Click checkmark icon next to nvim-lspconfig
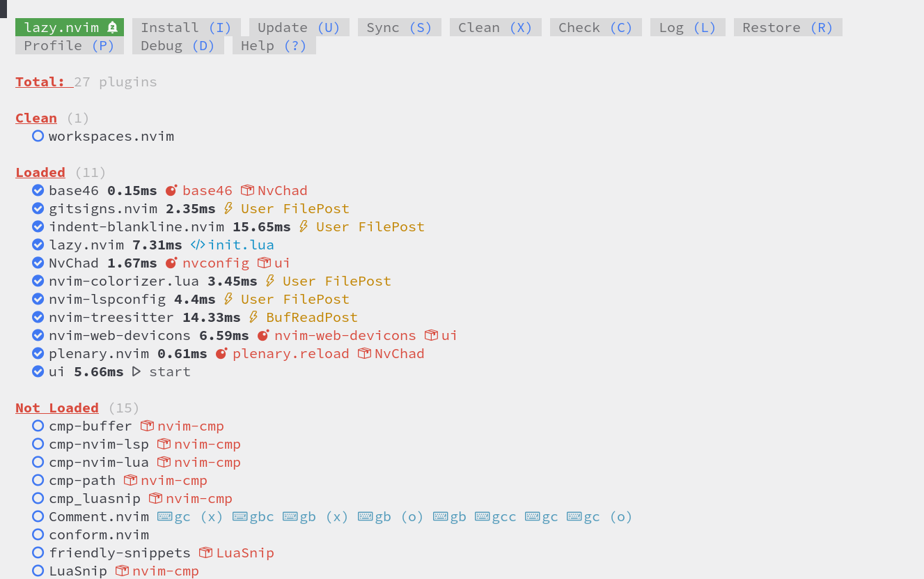The image size is (924, 579). [x=38, y=299]
